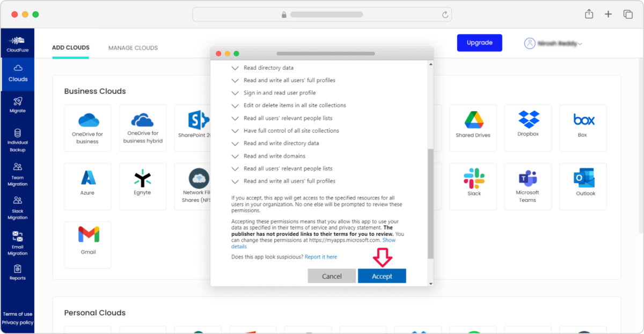Select the Box cloud icon
This screenshot has height=334, width=644.
click(583, 128)
